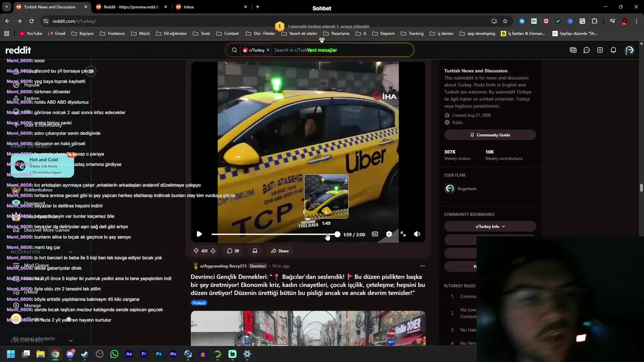Open Steam from the taskbar
The width and height of the screenshot is (644, 362).
coord(85,354)
